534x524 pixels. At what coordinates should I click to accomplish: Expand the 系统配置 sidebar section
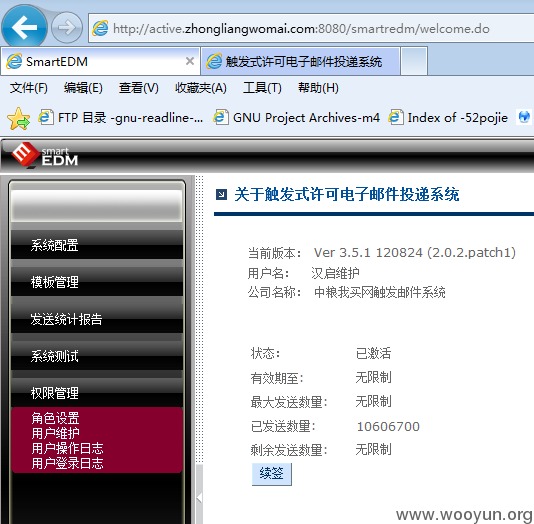pyautogui.click(x=97, y=245)
